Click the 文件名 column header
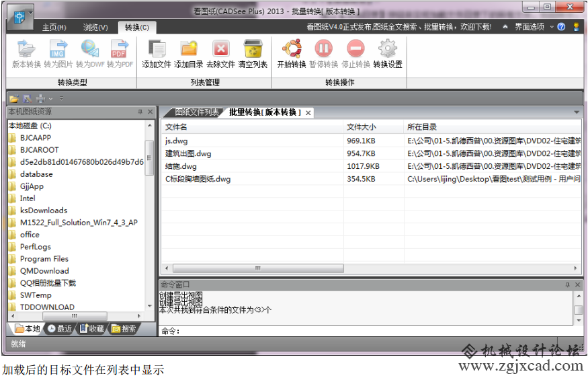588x380 pixels. click(253, 127)
